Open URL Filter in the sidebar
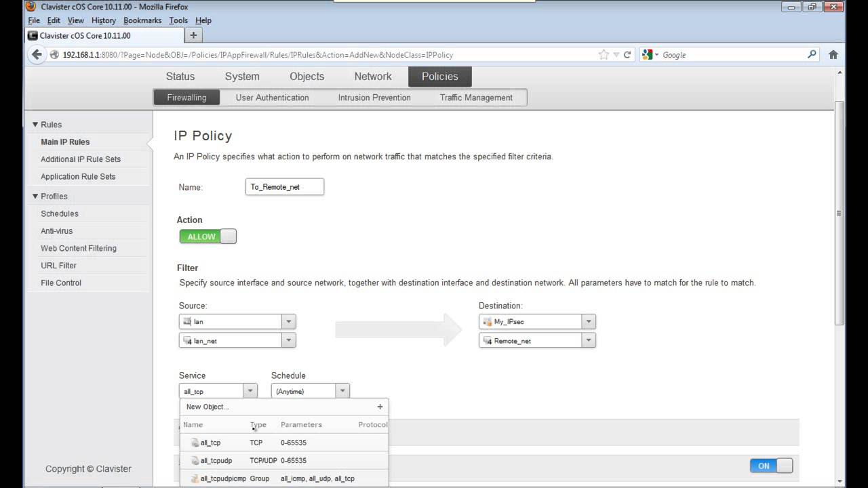 (x=58, y=266)
